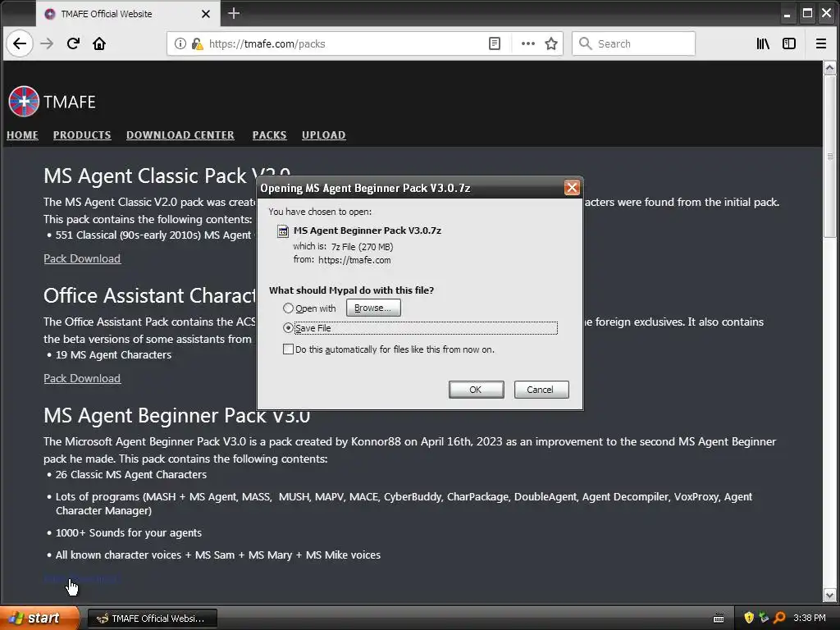Close the TMAFE Official Website tab
Image resolution: width=840 pixels, height=630 pixels.
point(206,14)
